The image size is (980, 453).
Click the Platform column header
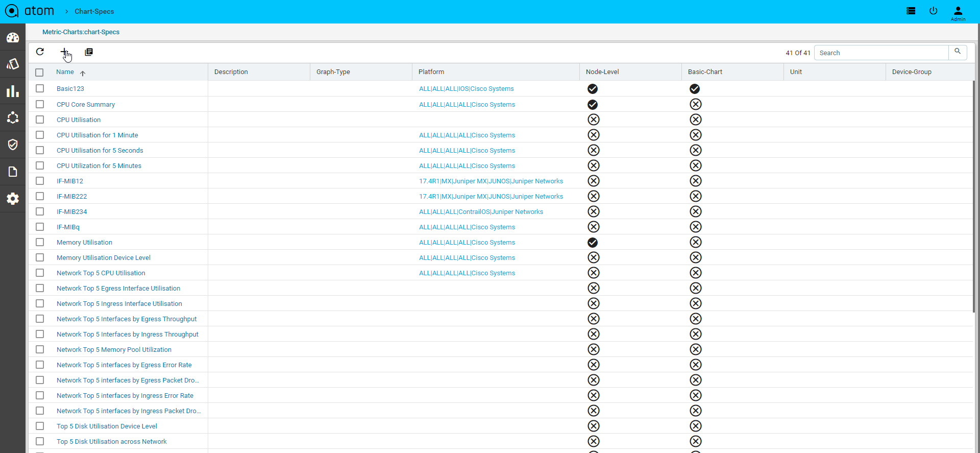click(x=431, y=72)
